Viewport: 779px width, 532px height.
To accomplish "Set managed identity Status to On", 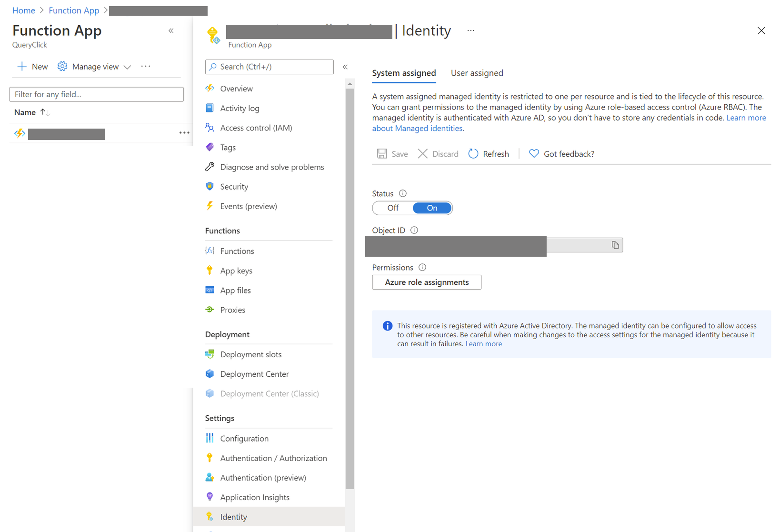I will pyautogui.click(x=432, y=208).
